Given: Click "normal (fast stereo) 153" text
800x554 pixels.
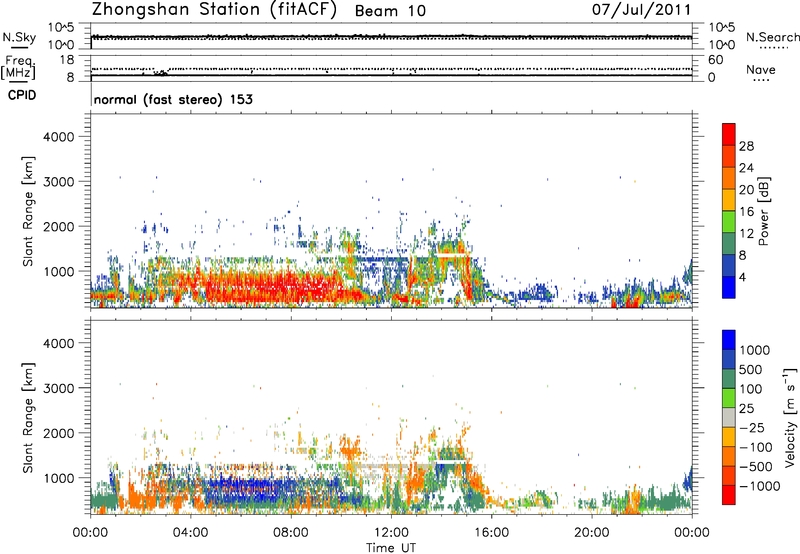Looking at the screenshot, I should click(x=173, y=99).
